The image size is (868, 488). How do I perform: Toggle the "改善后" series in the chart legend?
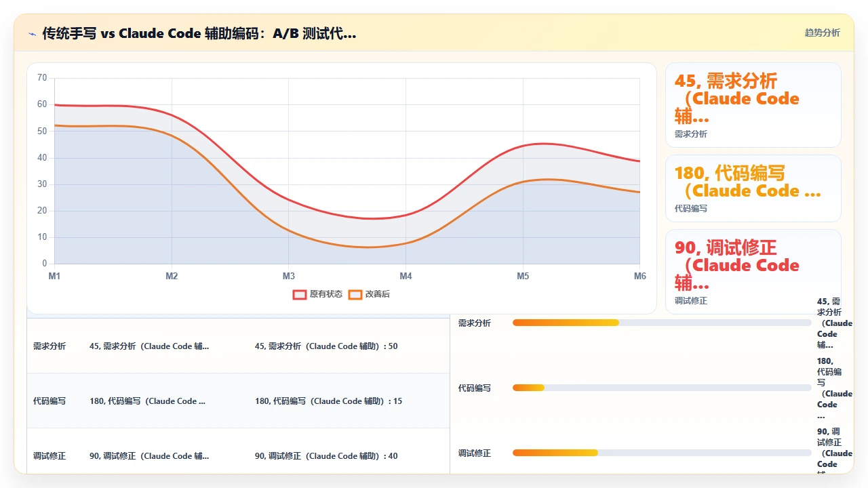click(x=369, y=294)
